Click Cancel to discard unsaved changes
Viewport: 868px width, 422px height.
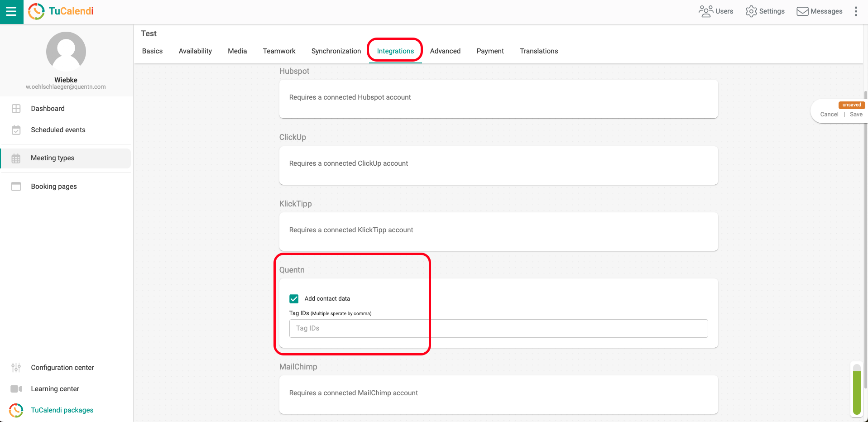(x=829, y=115)
